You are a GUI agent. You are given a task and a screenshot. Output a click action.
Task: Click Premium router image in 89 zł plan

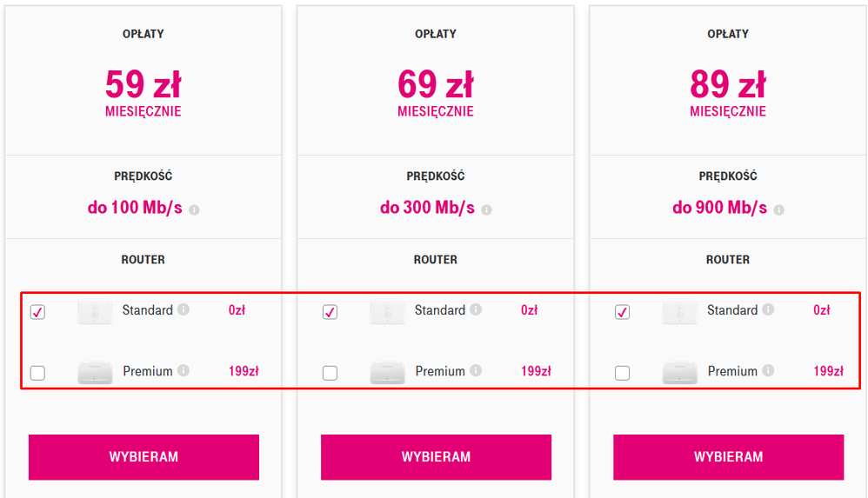pos(679,373)
